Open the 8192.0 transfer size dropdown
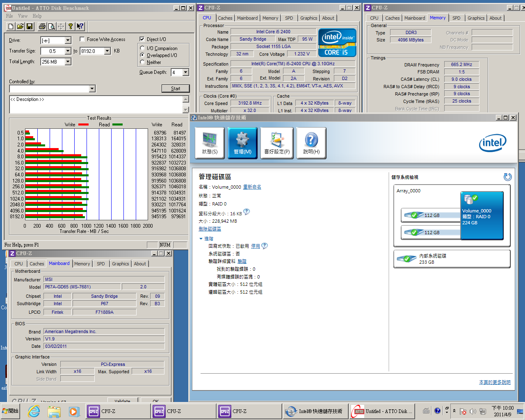This screenshot has width=525, height=420. click(107, 51)
